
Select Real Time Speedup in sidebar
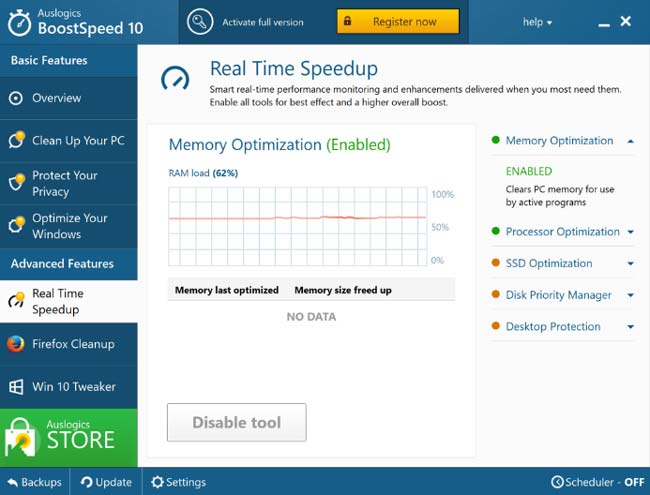(68, 301)
